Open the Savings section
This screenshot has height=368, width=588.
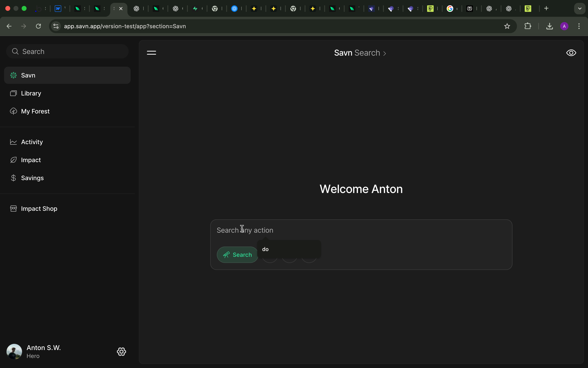[x=67, y=178]
